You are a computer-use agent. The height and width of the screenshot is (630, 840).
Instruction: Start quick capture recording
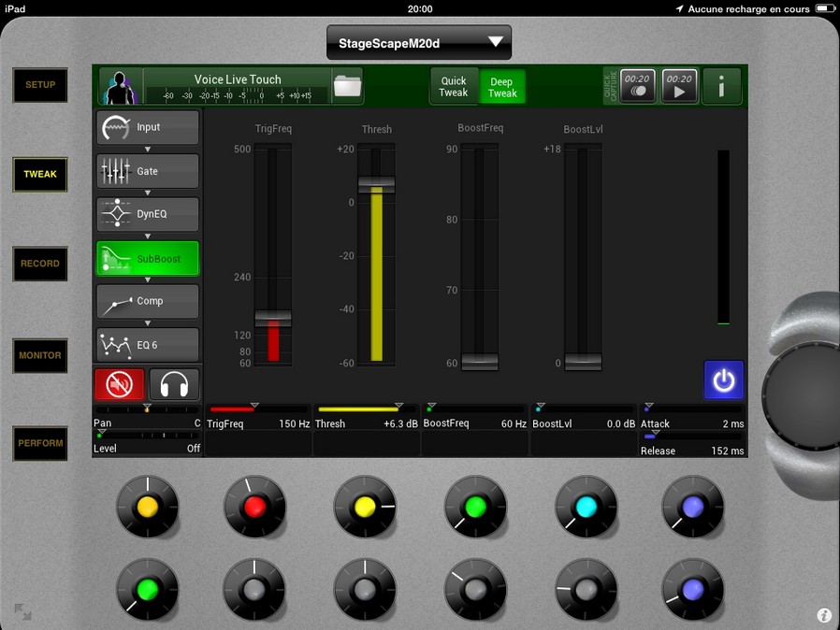(x=638, y=86)
